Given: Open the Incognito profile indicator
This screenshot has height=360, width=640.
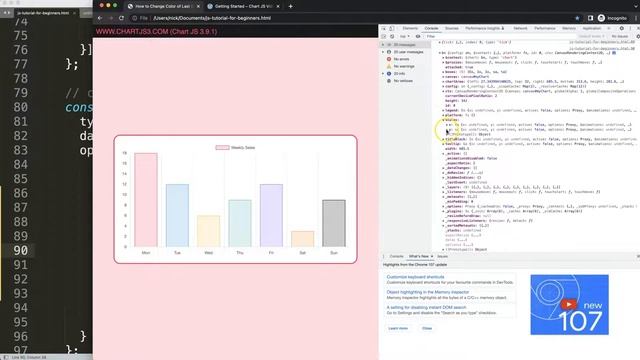Looking at the screenshot, I should [x=612, y=18].
